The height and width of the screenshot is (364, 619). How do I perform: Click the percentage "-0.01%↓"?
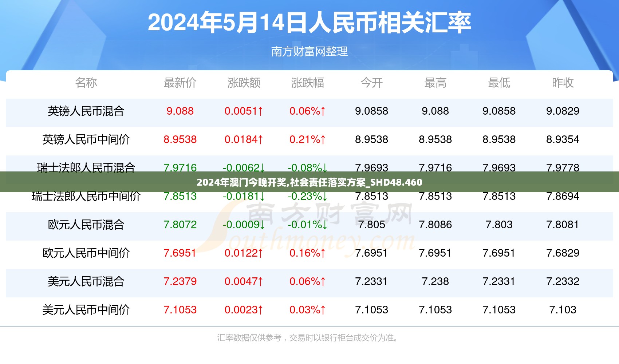[x=308, y=225]
